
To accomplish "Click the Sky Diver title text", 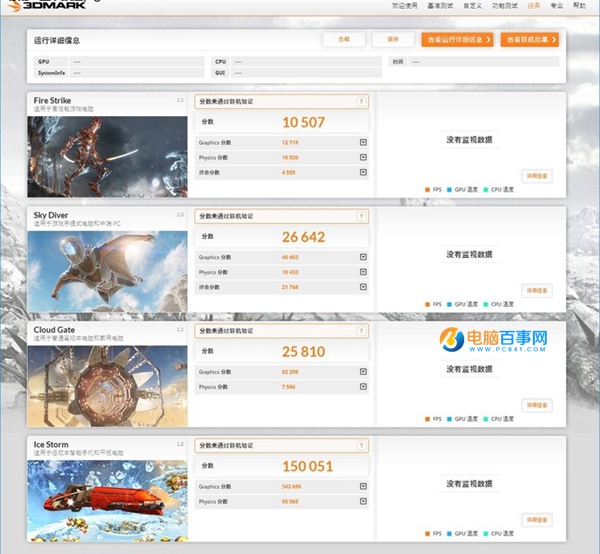I will (51, 215).
